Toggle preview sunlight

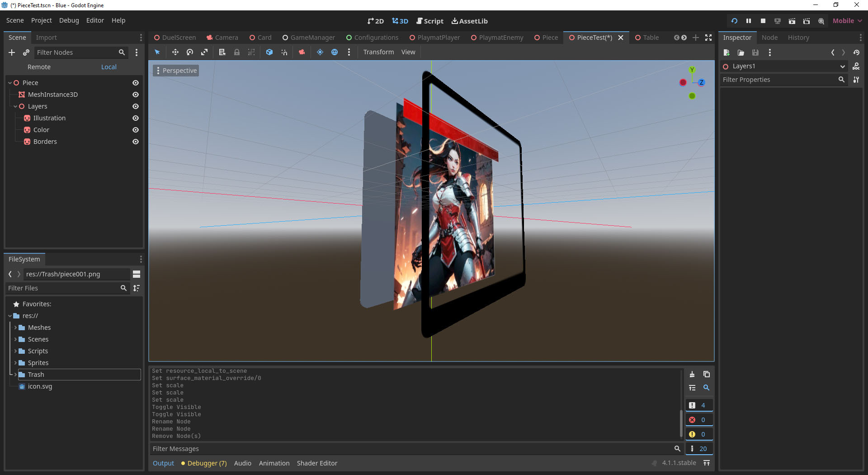click(x=320, y=52)
